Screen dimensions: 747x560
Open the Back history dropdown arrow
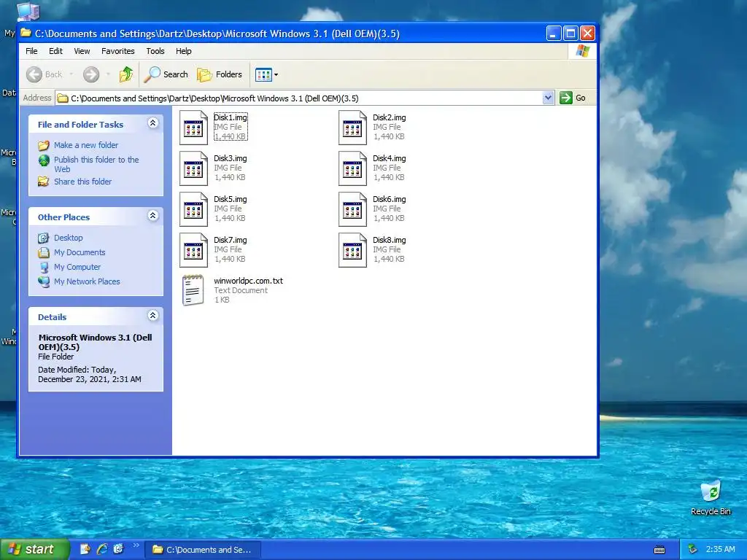click(x=71, y=74)
